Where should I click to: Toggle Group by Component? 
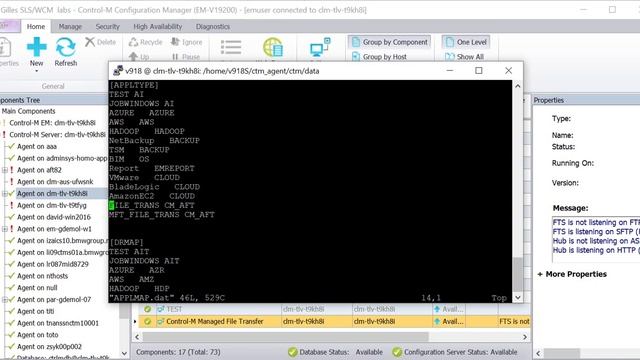click(x=389, y=42)
